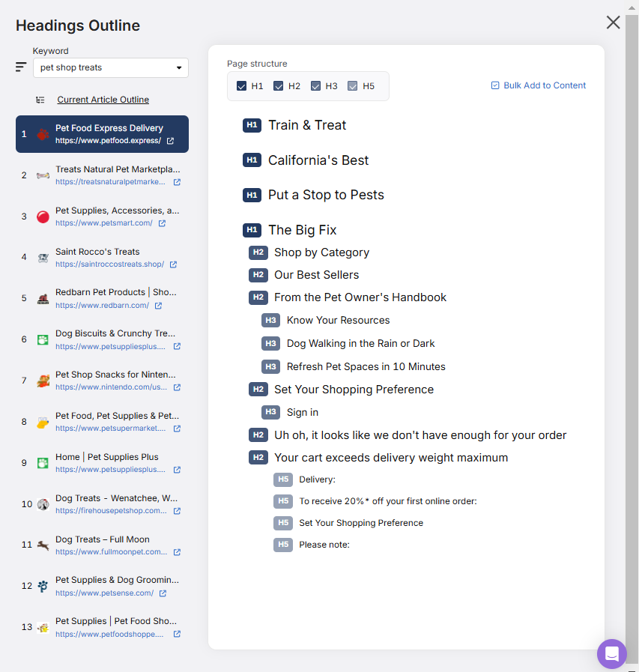Image resolution: width=639 pixels, height=672 pixels.
Task: Select result 5 Redbarn Pet Products
Action: tap(102, 299)
